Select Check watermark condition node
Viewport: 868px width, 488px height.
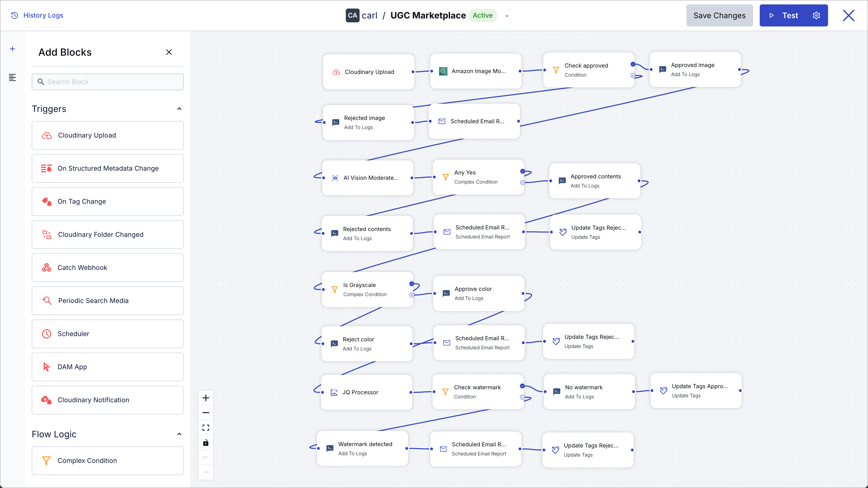coord(478,392)
